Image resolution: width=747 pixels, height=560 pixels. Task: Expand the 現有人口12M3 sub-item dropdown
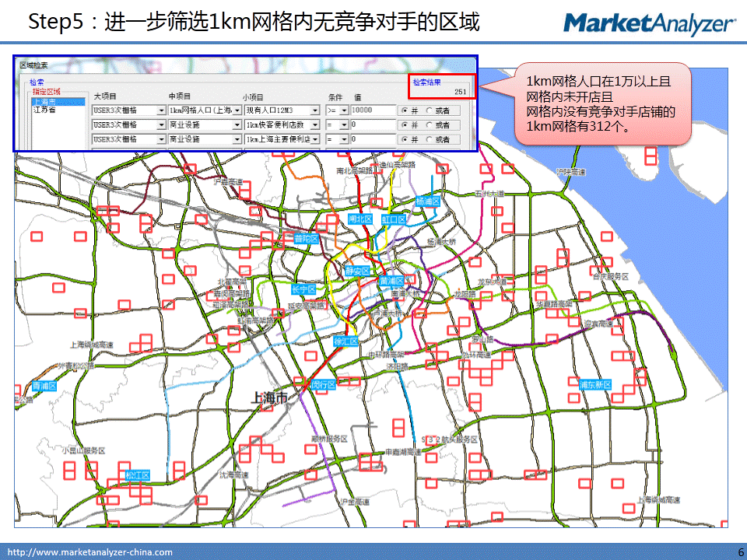[x=315, y=110]
